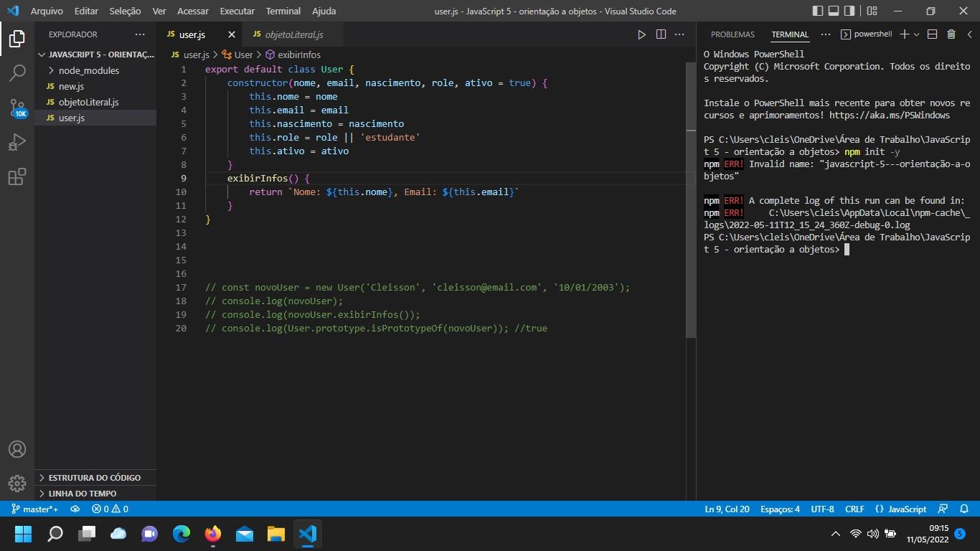This screenshot has height=551, width=980.
Task: Maximize the panel with chevron up
Action: click(970, 34)
